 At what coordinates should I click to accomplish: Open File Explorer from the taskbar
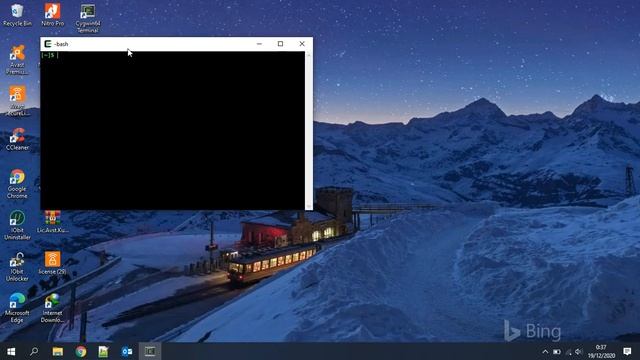[58, 351]
